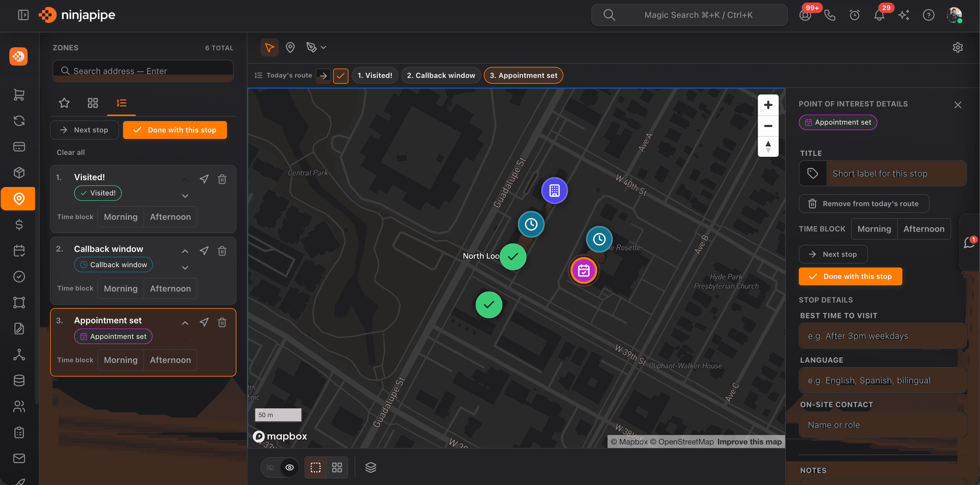The image size is (980, 485).
Task: Click the shopping cart icon in the sidebar
Action: [19, 95]
